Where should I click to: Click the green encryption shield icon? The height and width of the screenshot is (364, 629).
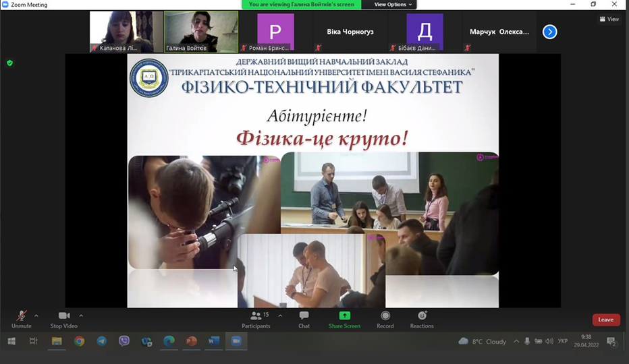point(9,63)
